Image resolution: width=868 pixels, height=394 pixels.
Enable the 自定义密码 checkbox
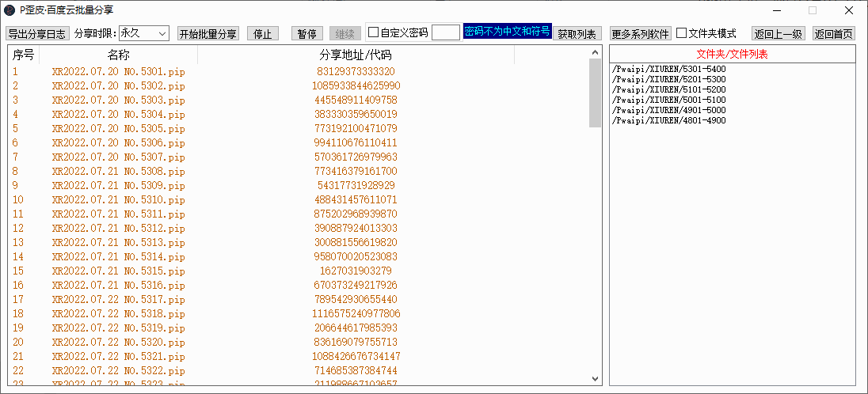pyautogui.click(x=374, y=33)
